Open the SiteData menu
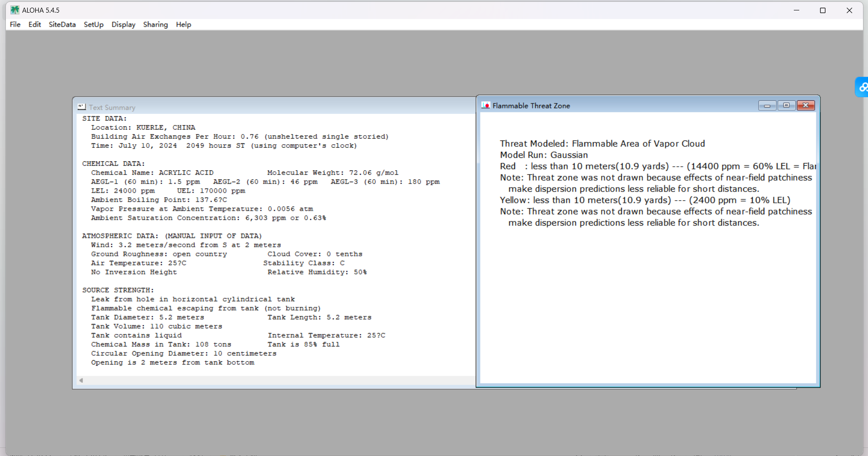The height and width of the screenshot is (456, 868). click(62, 24)
